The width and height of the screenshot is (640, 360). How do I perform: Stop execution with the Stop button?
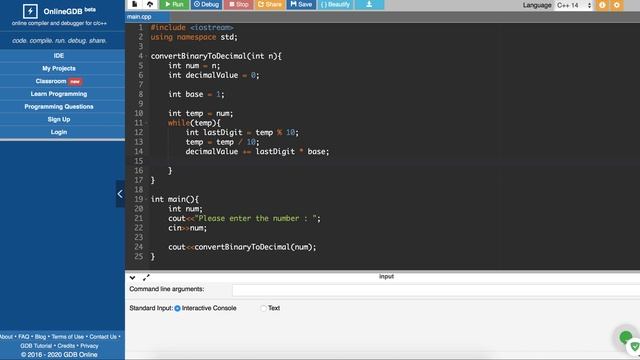point(238,4)
